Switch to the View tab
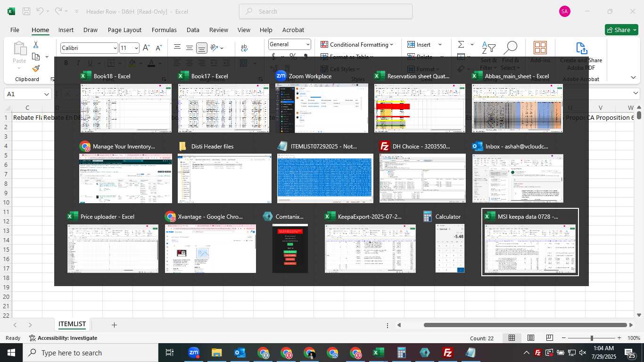Viewport: 644px width, 362px height. (244, 30)
